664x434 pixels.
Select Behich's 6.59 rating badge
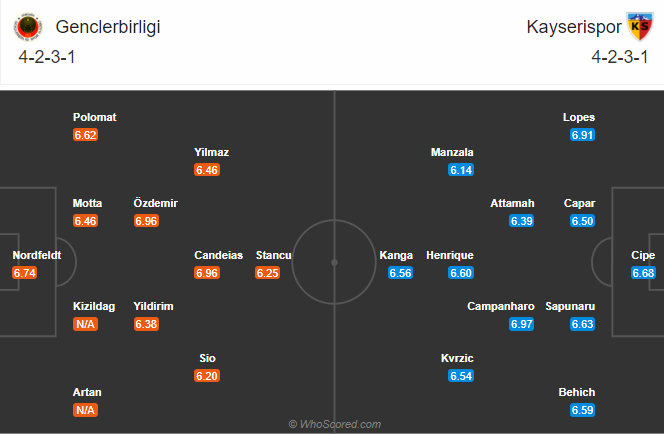[x=582, y=410]
